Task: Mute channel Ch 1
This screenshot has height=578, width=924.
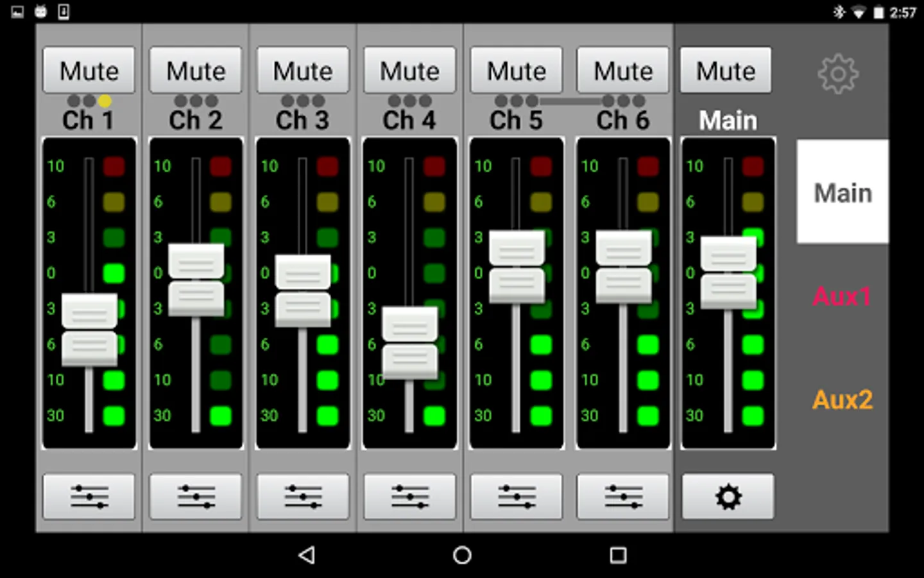Action: [x=89, y=70]
